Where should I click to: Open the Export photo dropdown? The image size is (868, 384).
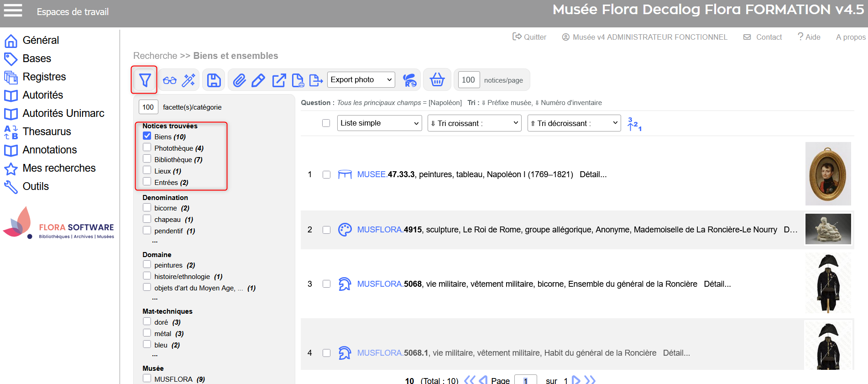361,80
